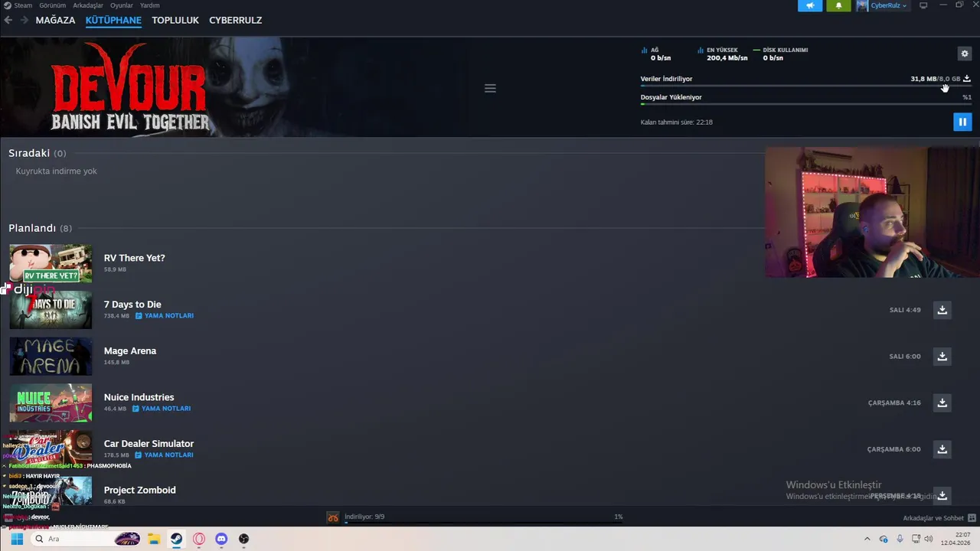
Task: Open YAMA NOTLARI for Nuice Industries
Action: click(162, 409)
